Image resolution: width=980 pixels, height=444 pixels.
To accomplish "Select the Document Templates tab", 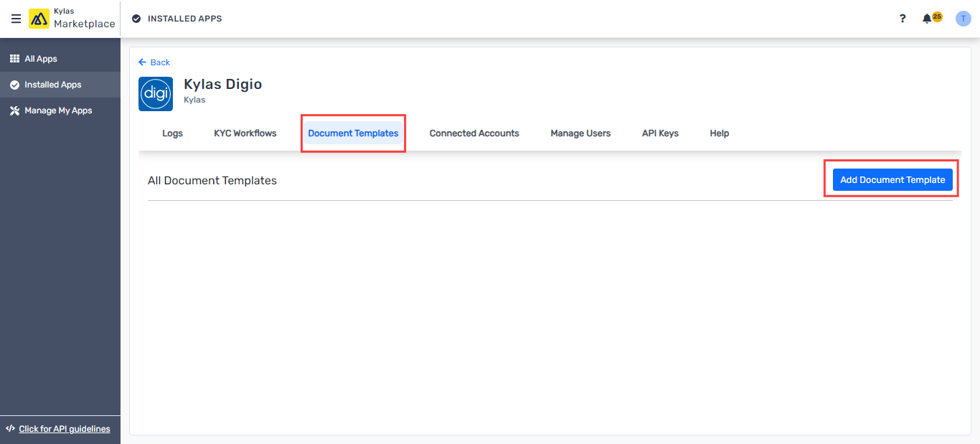I will (x=353, y=133).
